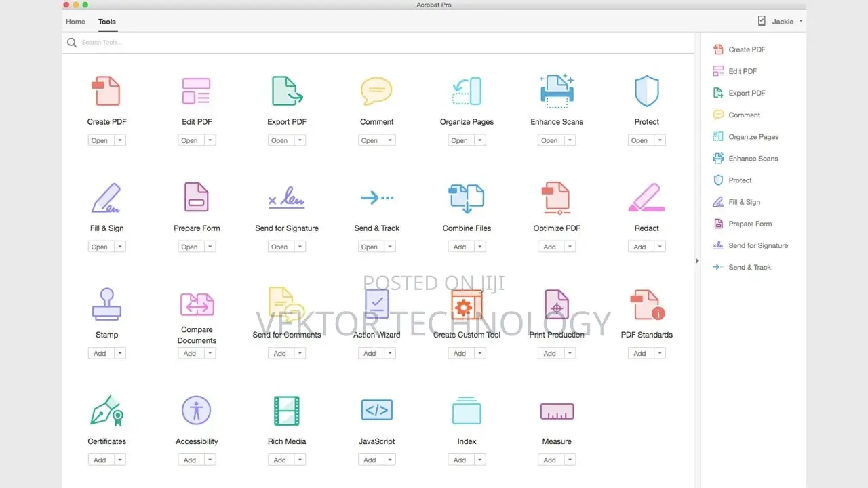The width and height of the screenshot is (868, 488).
Task: Click the PDF Standards icon
Action: tap(646, 304)
